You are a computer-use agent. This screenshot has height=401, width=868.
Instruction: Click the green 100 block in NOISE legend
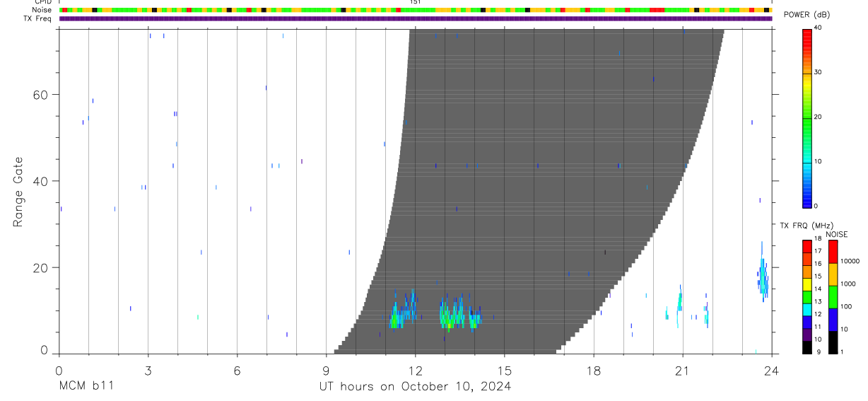tap(833, 296)
